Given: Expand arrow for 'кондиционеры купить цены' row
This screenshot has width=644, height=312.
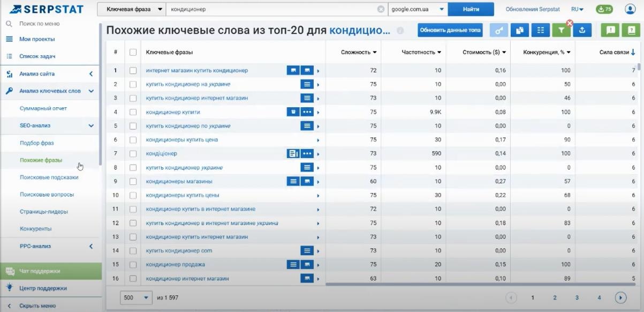Looking at the screenshot, I should pos(318,196).
